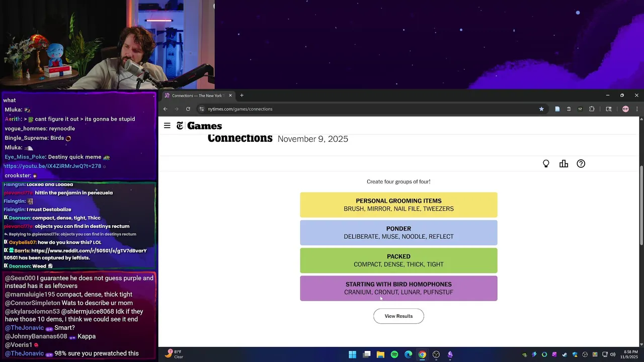
Task: Open OBS Studio from taskbar
Action: click(436, 354)
